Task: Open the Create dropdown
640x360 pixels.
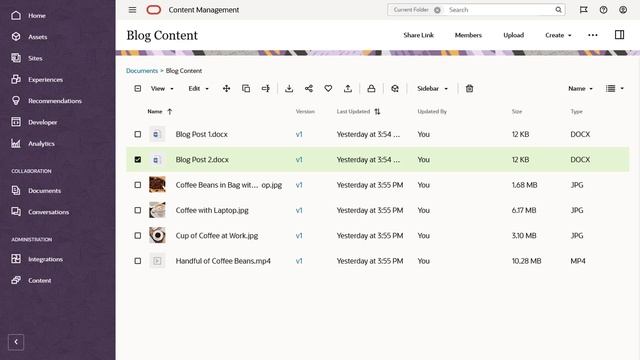Action: 558,35
